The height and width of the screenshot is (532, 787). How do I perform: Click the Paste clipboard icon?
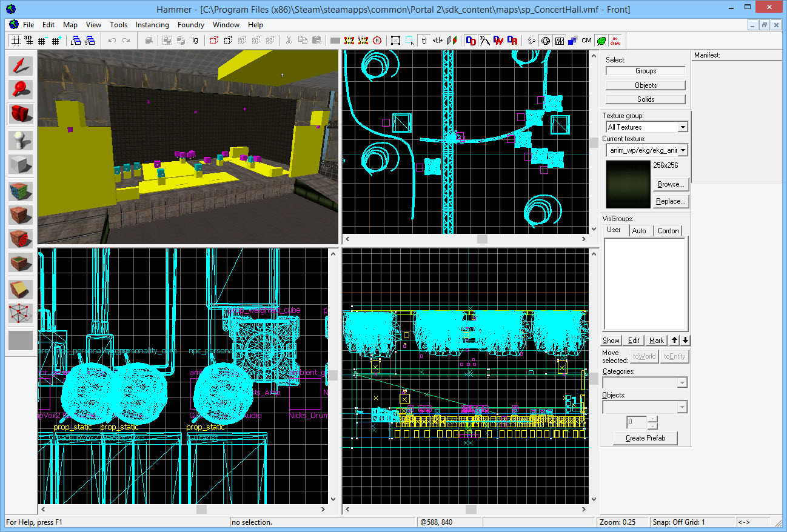(316, 41)
